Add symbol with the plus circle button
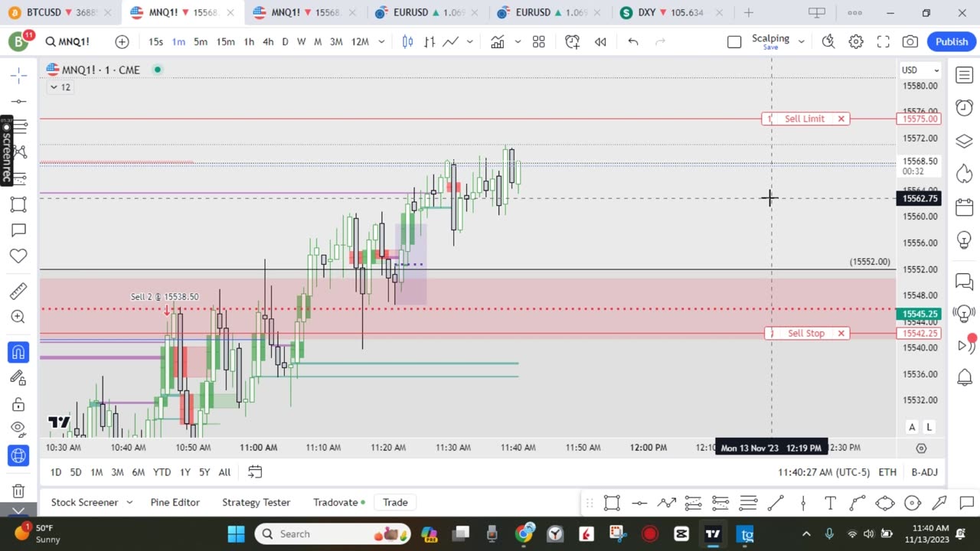 [122, 42]
